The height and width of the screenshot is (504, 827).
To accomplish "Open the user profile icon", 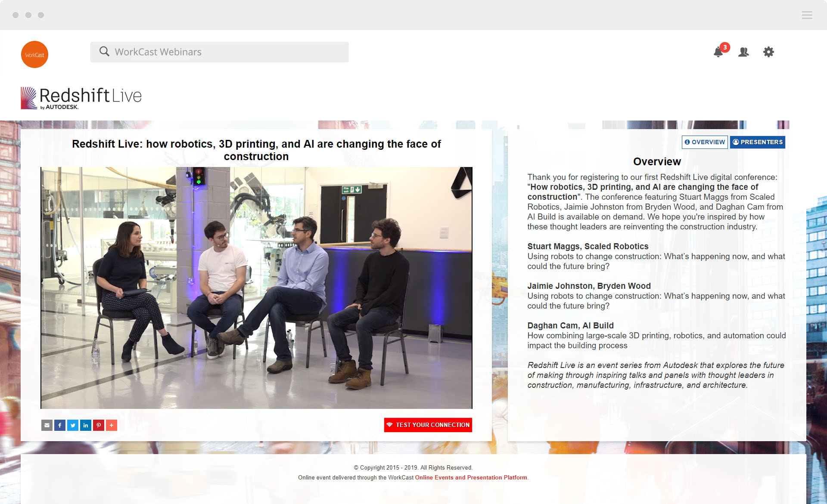I will [x=743, y=52].
